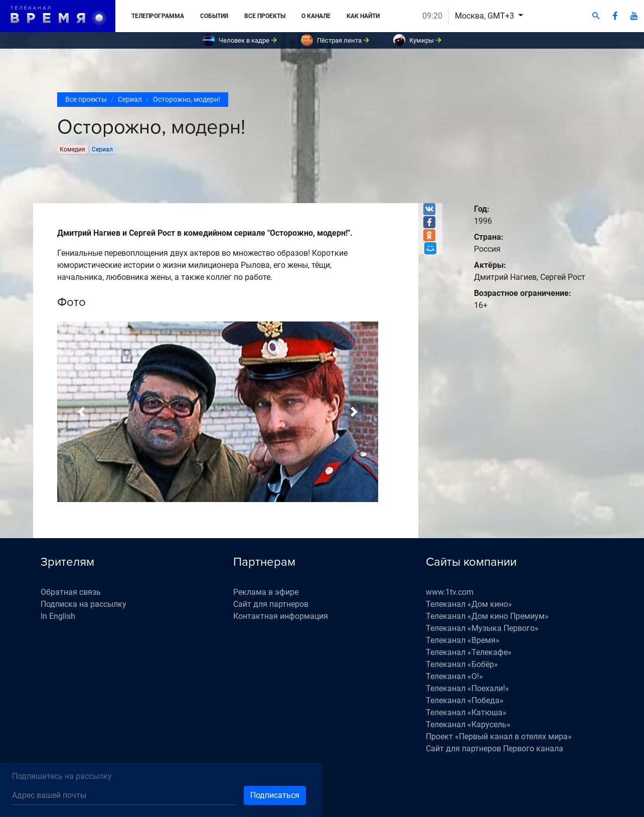
Task: Open Facebook page from header icon
Action: (615, 16)
